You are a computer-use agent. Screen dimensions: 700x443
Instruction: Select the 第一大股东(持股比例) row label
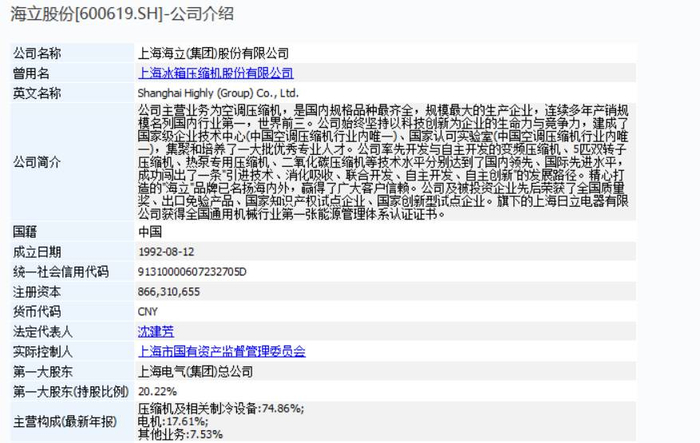(x=71, y=392)
